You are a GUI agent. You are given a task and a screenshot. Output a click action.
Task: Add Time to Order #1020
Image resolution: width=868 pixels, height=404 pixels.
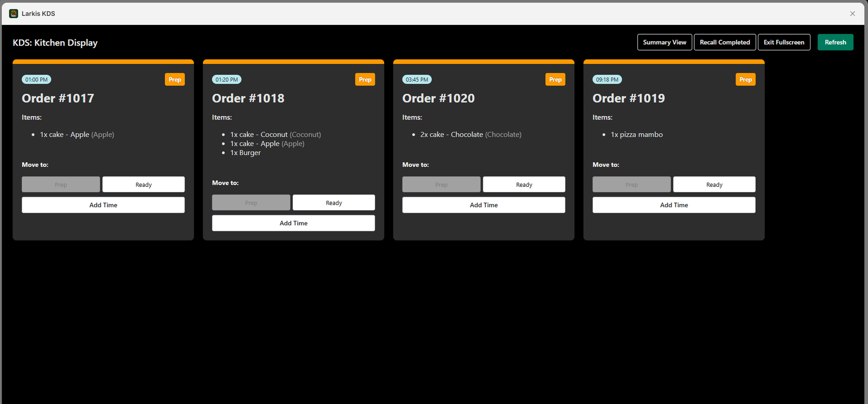click(484, 205)
